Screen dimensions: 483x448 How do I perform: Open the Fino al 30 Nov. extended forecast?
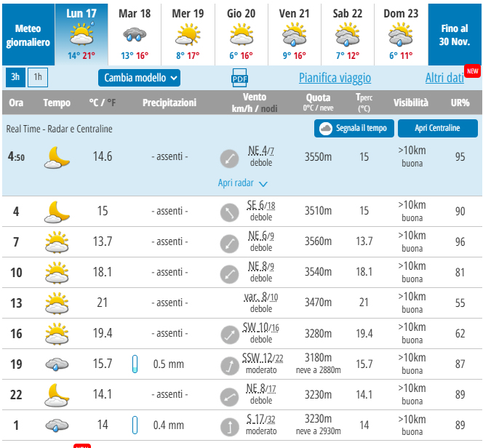(454, 34)
